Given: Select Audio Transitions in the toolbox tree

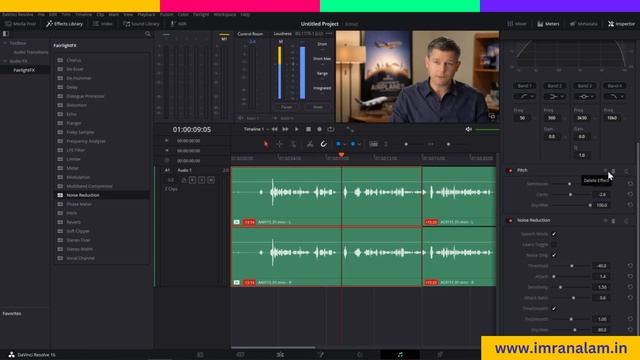Looking at the screenshot, I should [31, 52].
